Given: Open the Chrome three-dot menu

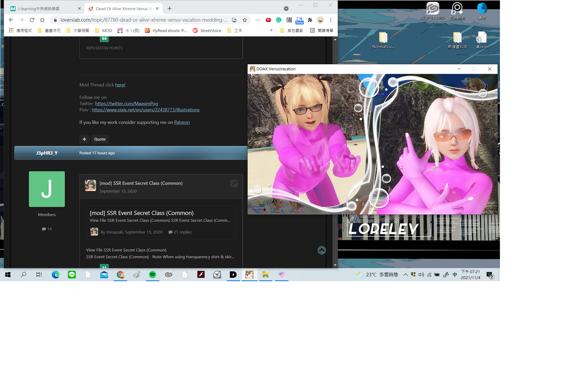Looking at the screenshot, I should click(330, 20).
